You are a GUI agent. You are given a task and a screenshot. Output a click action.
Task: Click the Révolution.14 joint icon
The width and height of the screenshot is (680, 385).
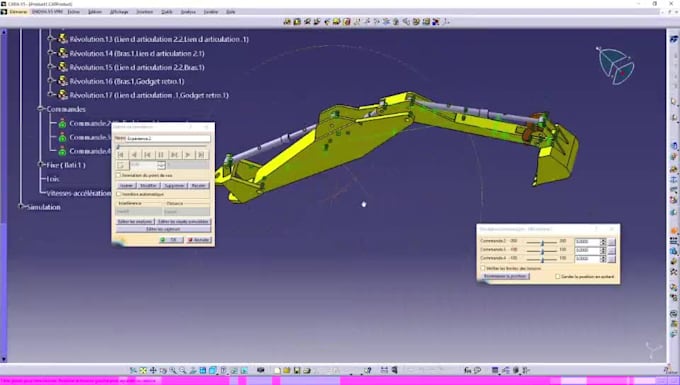click(x=63, y=53)
